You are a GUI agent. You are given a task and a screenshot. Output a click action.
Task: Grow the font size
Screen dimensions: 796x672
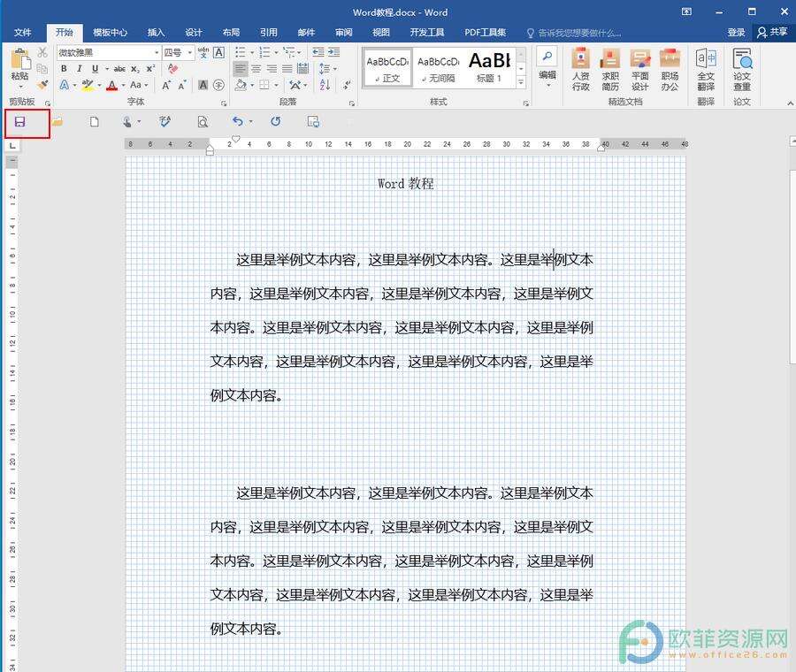(x=165, y=85)
